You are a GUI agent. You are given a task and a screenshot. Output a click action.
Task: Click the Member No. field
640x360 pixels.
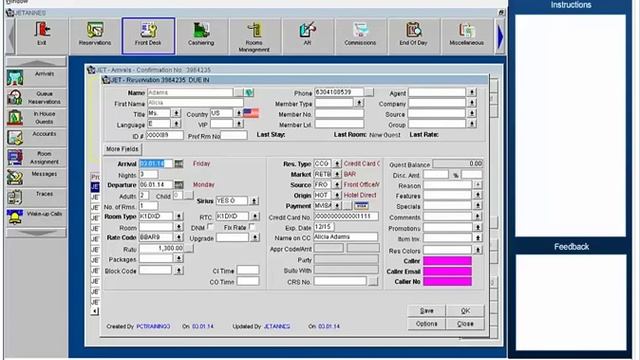tap(339, 113)
